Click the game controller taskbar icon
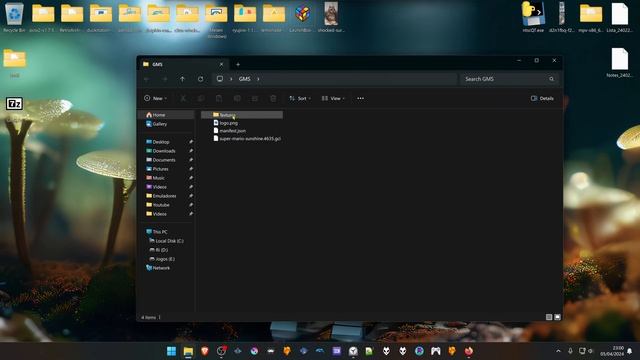 pos(436,351)
